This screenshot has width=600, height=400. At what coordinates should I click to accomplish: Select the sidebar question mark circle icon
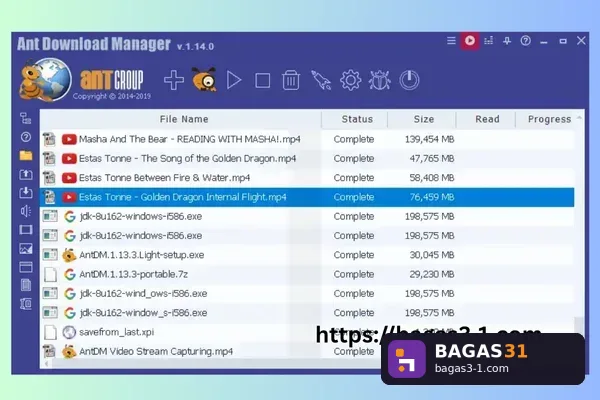point(26,137)
